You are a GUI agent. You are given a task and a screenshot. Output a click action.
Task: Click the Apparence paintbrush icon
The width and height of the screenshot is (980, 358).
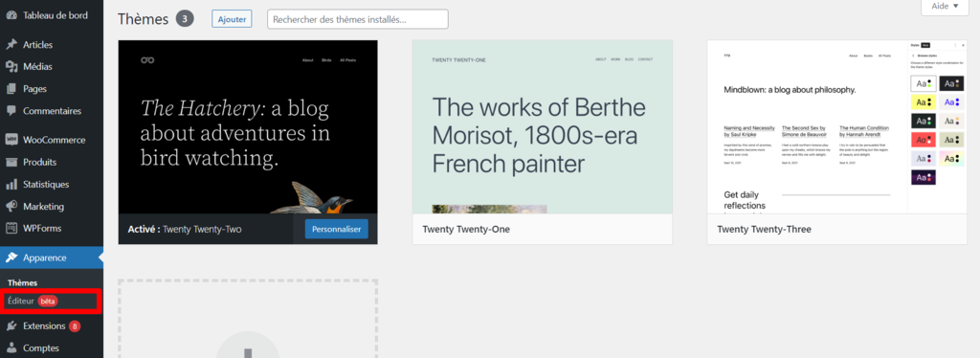[11, 257]
